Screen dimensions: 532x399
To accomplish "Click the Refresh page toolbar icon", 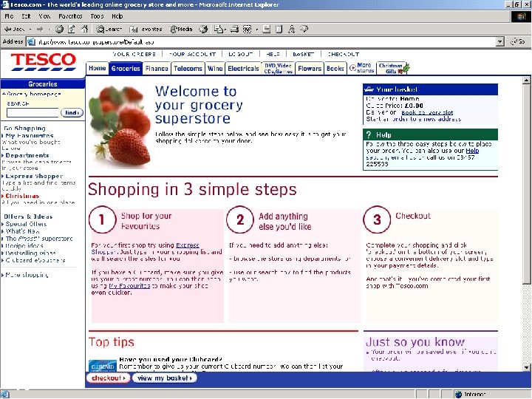I will (x=72, y=29).
